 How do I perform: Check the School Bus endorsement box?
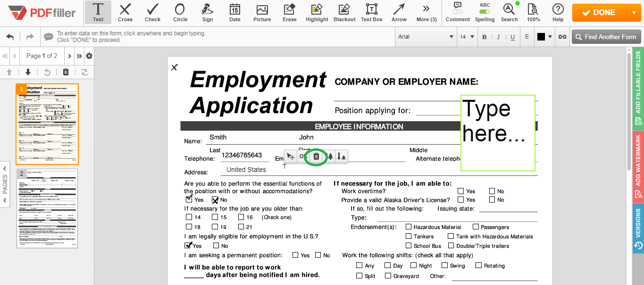409,245
